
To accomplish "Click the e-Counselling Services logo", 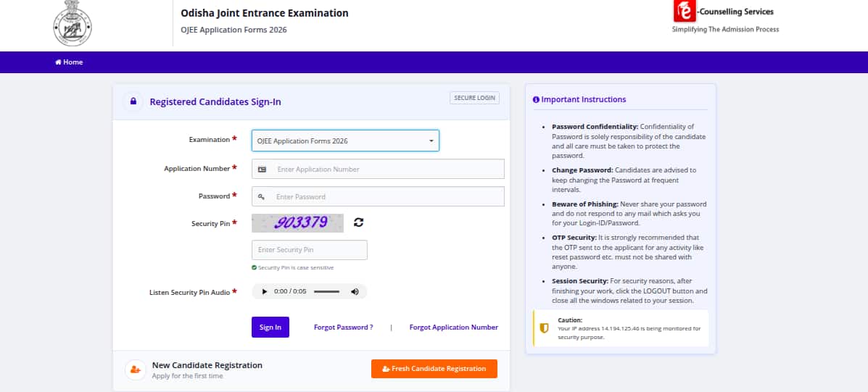I will click(x=684, y=12).
